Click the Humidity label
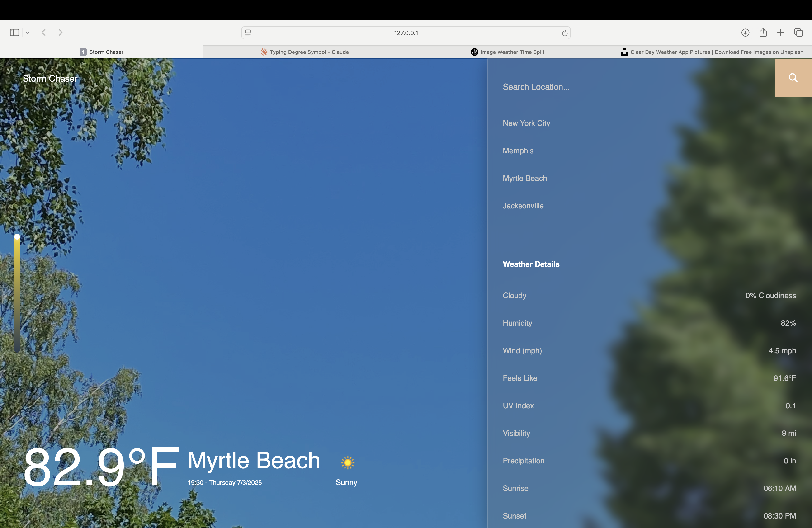Image resolution: width=812 pixels, height=528 pixels. click(x=517, y=323)
